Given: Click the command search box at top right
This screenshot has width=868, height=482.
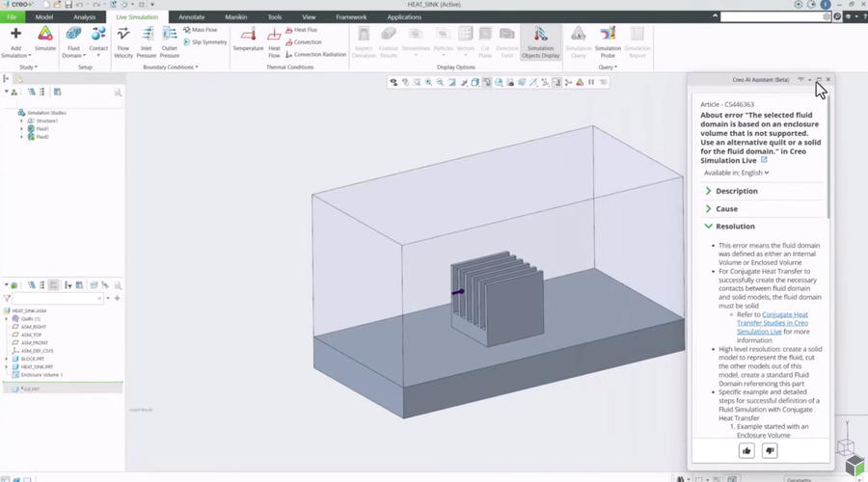Looking at the screenshot, I should [772, 17].
